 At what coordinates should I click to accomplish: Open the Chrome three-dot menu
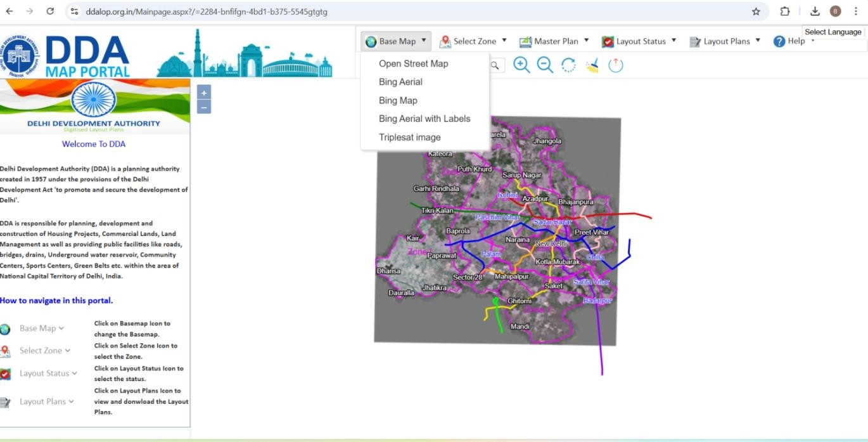[855, 11]
